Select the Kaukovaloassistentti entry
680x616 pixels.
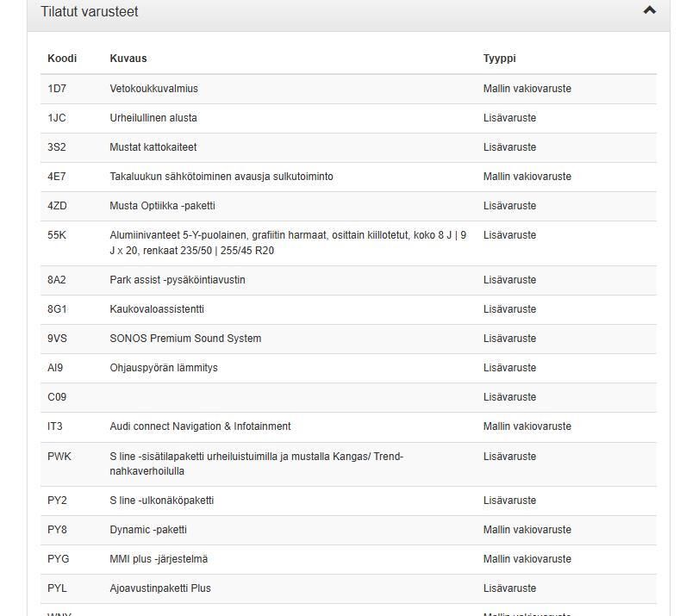[x=157, y=309]
